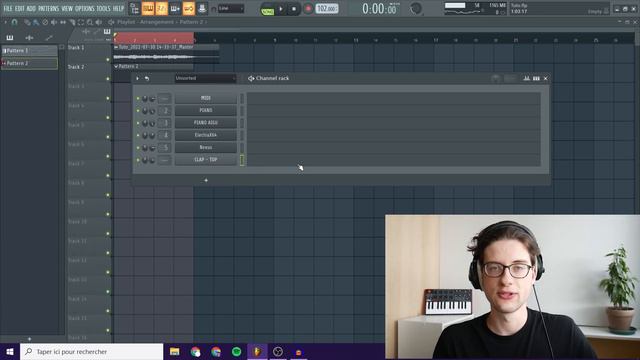Show automation clips in picker panel
Image resolution: width=640 pixels, height=360 pixels.
coord(49,38)
